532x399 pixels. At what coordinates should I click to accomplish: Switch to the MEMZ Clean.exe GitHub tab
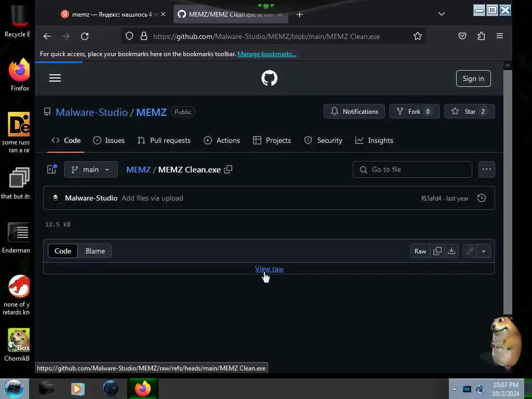(231, 14)
